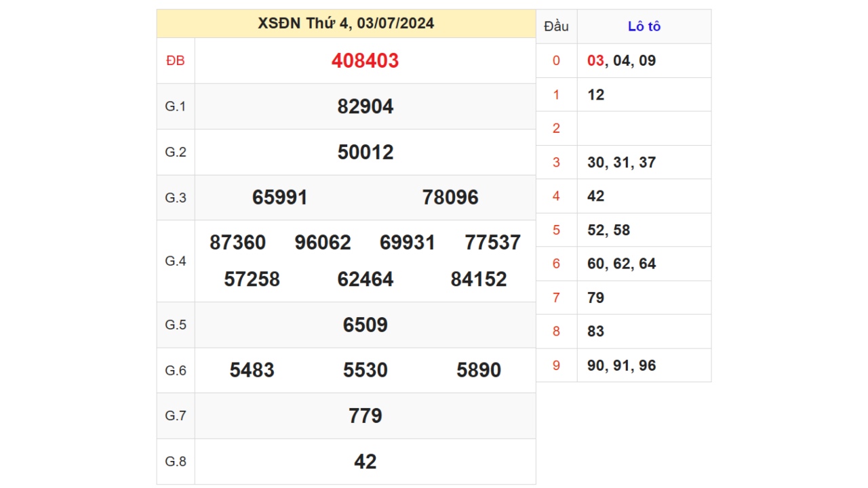The height and width of the screenshot is (488, 868).
Task: Click the G.6 row label
Action: coord(176,370)
